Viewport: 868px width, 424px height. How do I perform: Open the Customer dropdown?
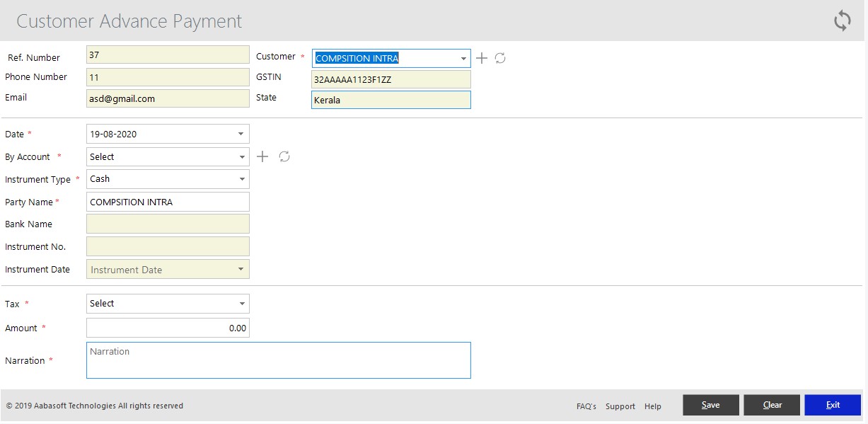463,58
